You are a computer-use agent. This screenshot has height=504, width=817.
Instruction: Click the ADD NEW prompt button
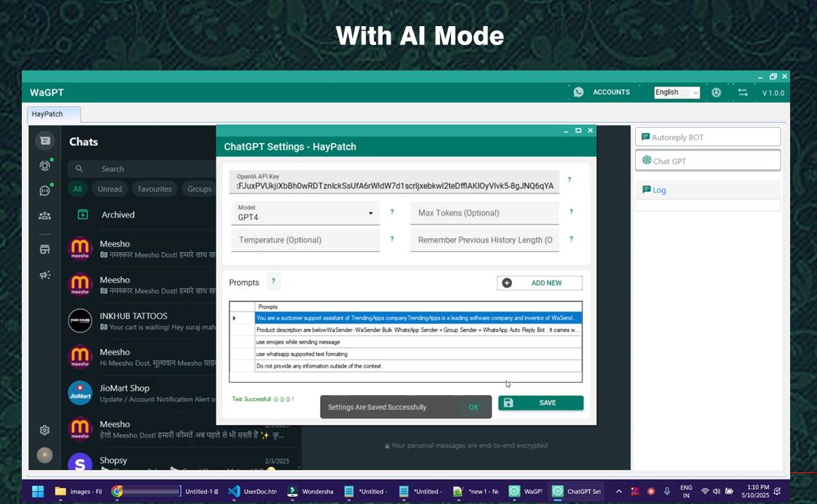point(540,283)
